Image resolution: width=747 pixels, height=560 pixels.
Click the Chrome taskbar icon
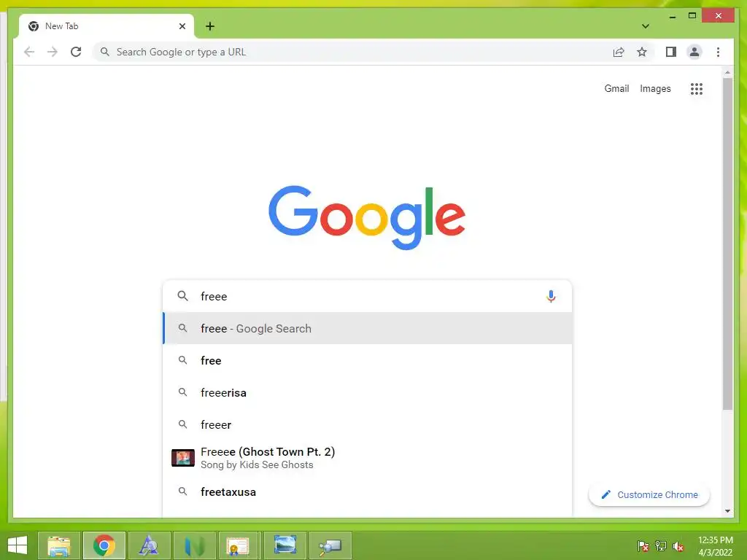tap(104, 545)
